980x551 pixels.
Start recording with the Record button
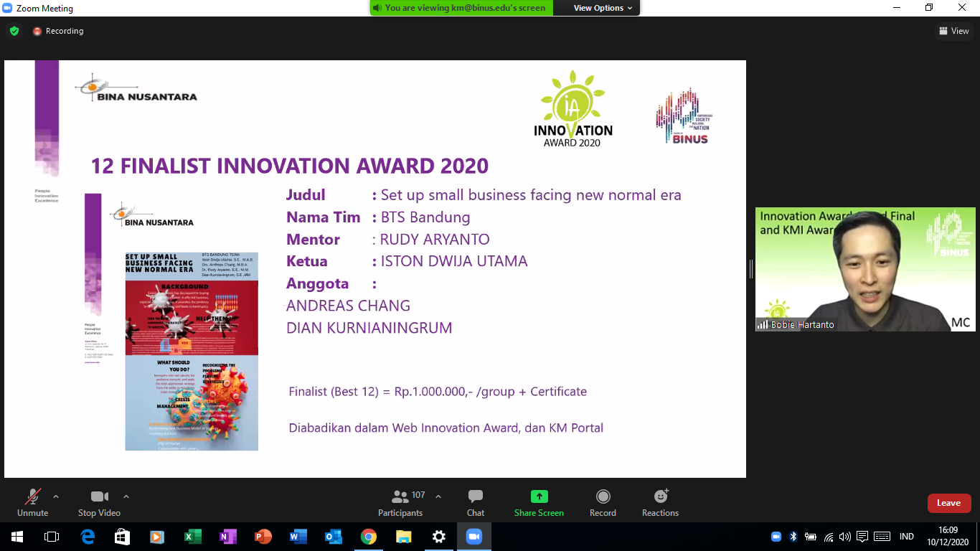pos(603,502)
